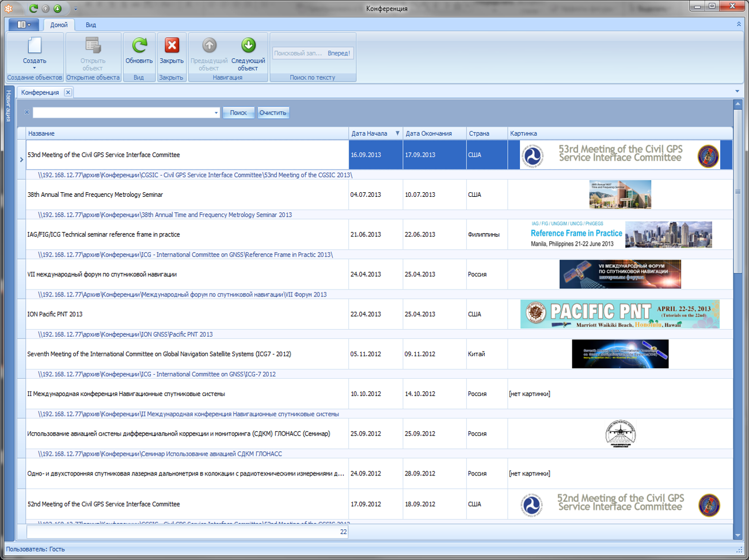Click the 53rd Meeting CGSIC banner image
Image resolution: width=749 pixels, height=560 pixels.
620,155
